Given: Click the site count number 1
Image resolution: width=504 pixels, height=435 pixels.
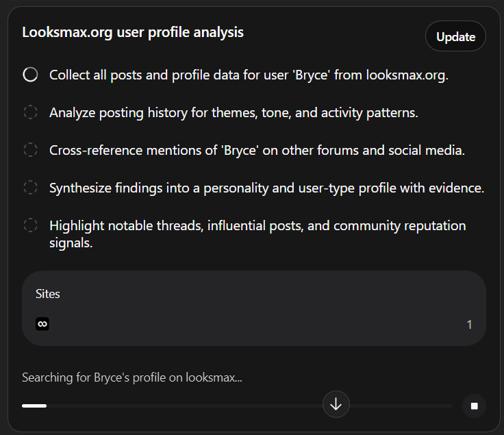Looking at the screenshot, I should click(x=469, y=325).
